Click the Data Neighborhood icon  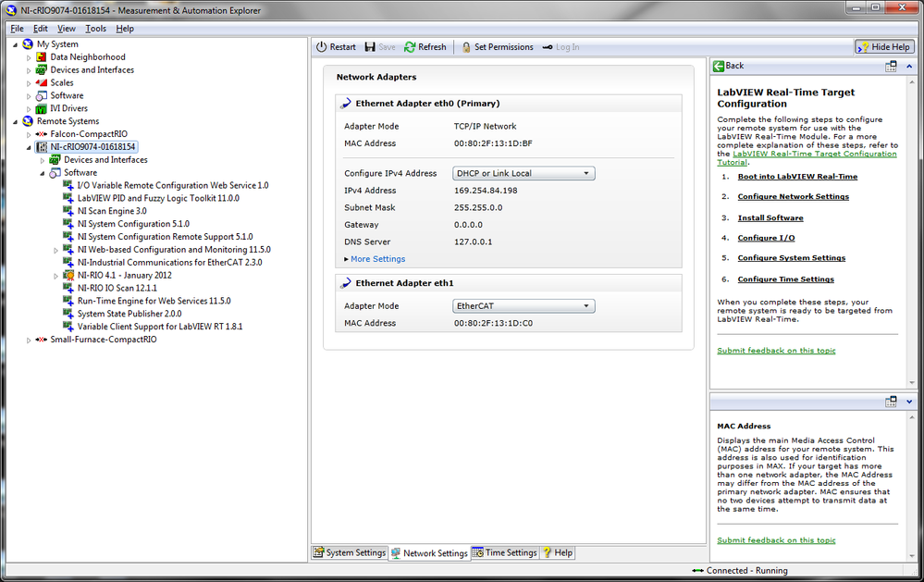click(42, 57)
